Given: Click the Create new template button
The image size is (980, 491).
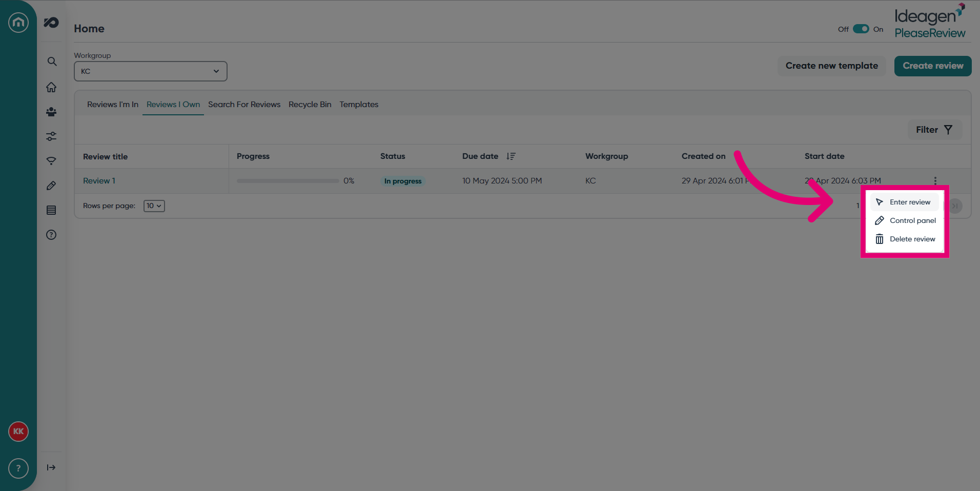Looking at the screenshot, I should coord(832,66).
